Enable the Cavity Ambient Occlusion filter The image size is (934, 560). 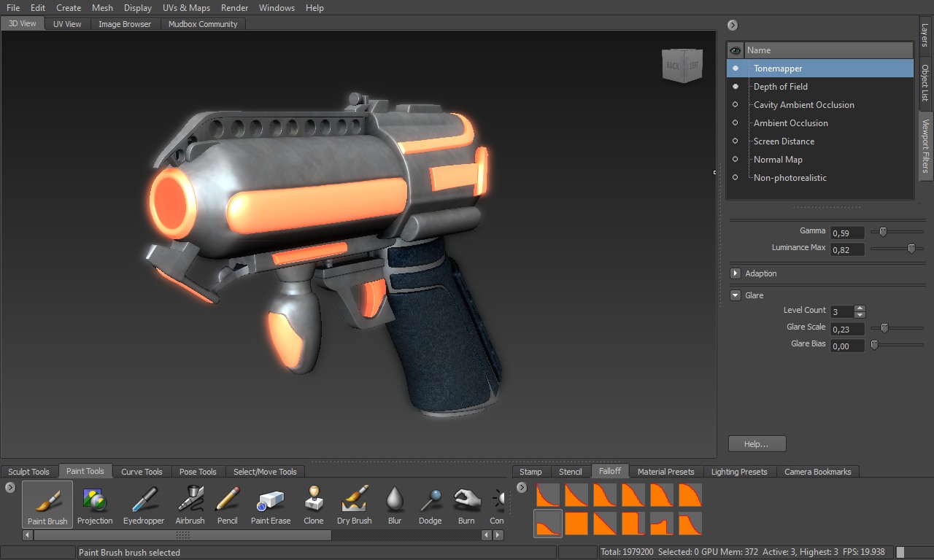pos(736,104)
